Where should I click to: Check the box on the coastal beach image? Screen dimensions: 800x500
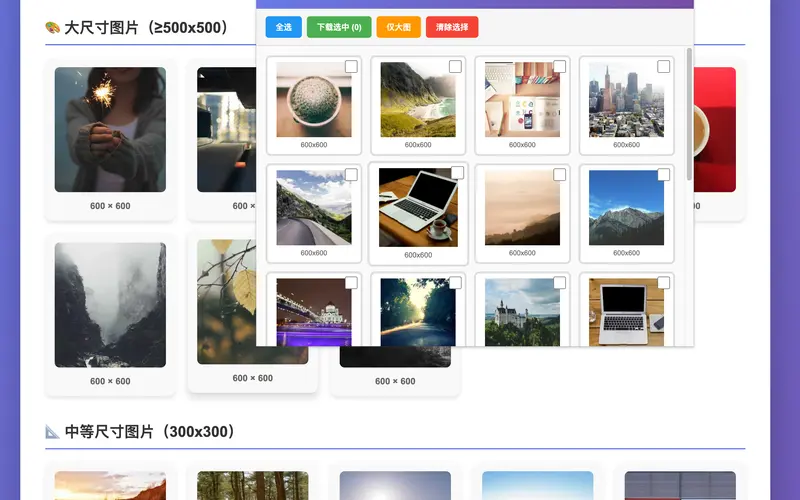tap(455, 67)
